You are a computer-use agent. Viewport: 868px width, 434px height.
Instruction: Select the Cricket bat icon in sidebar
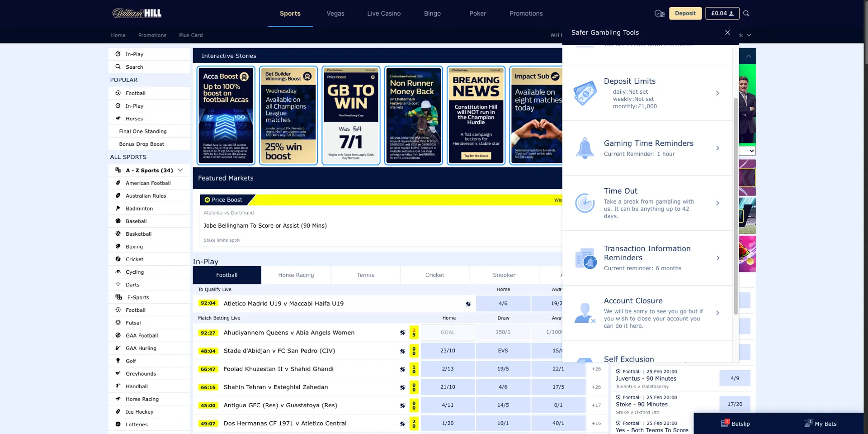click(x=118, y=259)
